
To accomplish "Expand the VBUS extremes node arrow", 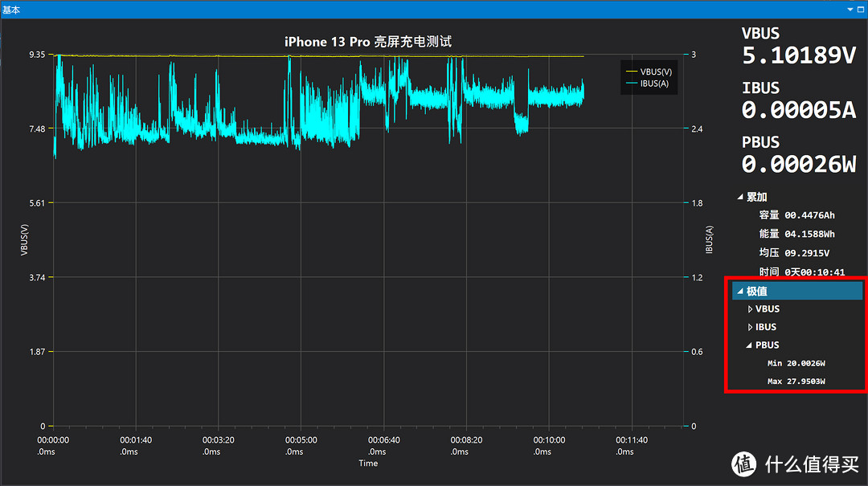I will 750,309.
